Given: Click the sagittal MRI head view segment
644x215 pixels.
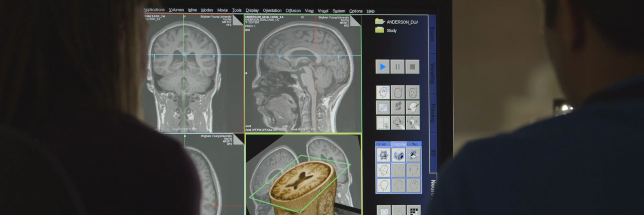Looking at the screenshot, I should point(303,74).
